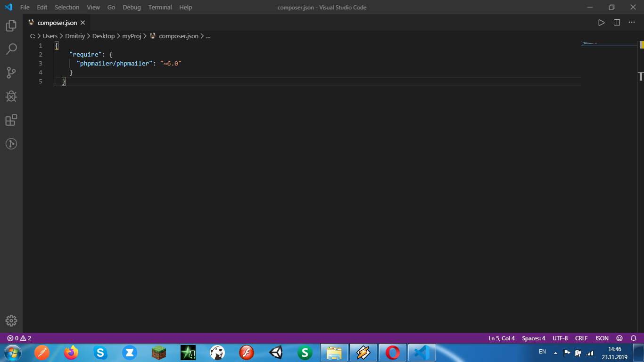Click Spaces: 4 indentation setting
The width and height of the screenshot is (644, 362).
pos(534,338)
